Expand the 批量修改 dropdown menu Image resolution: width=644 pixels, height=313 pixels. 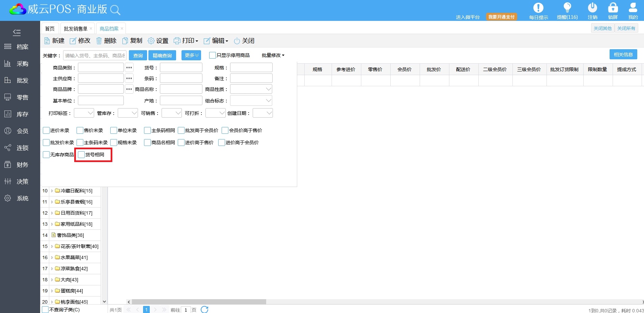[273, 55]
